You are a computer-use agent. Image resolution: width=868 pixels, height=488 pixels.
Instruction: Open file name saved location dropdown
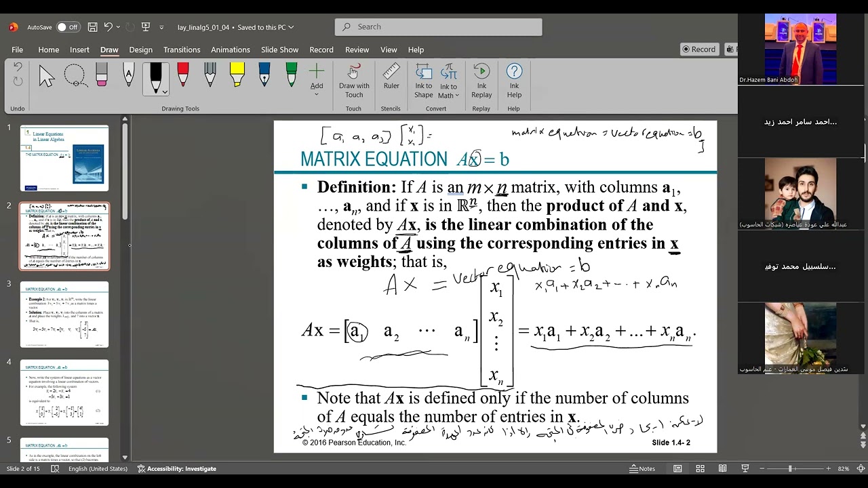tap(291, 27)
